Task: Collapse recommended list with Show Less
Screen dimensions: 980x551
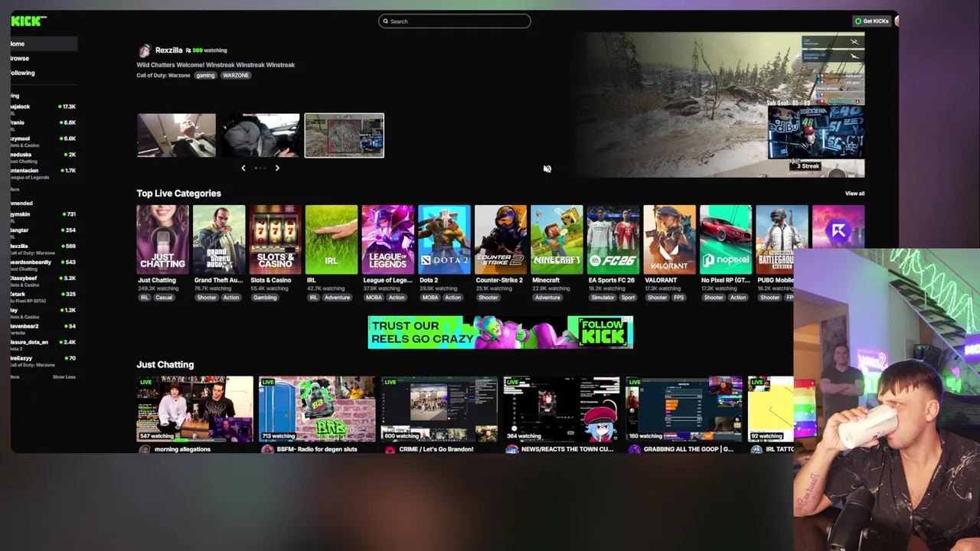Action: 64,377
